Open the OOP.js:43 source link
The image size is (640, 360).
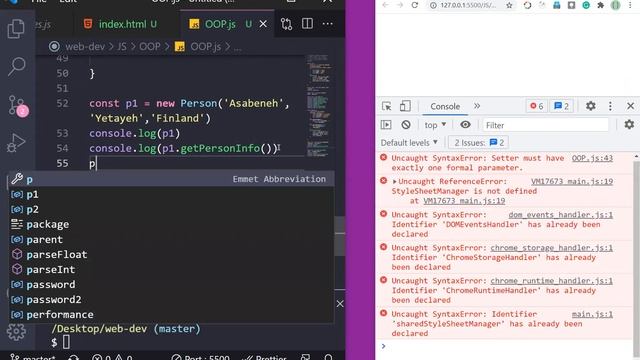[592, 158]
